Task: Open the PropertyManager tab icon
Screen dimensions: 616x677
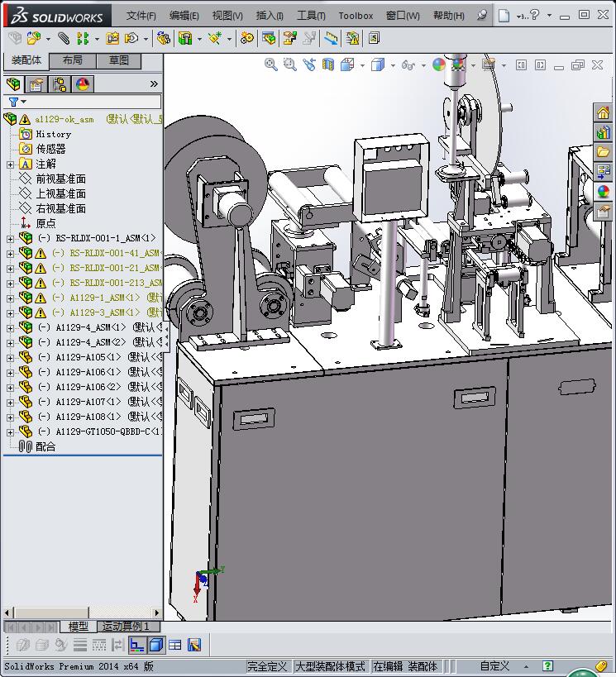Action: tap(36, 84)
